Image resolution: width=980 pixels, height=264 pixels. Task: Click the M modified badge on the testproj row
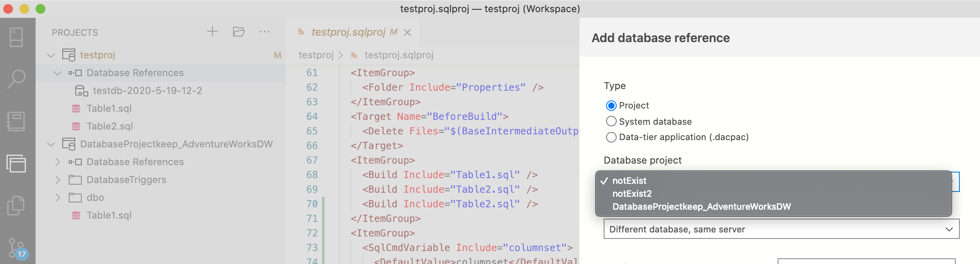click(278, 55)
